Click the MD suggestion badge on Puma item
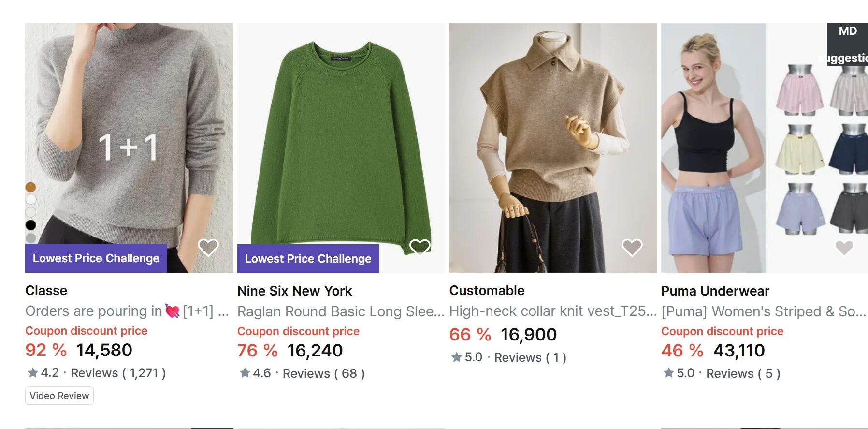868x429 pixels. (848, 44)
